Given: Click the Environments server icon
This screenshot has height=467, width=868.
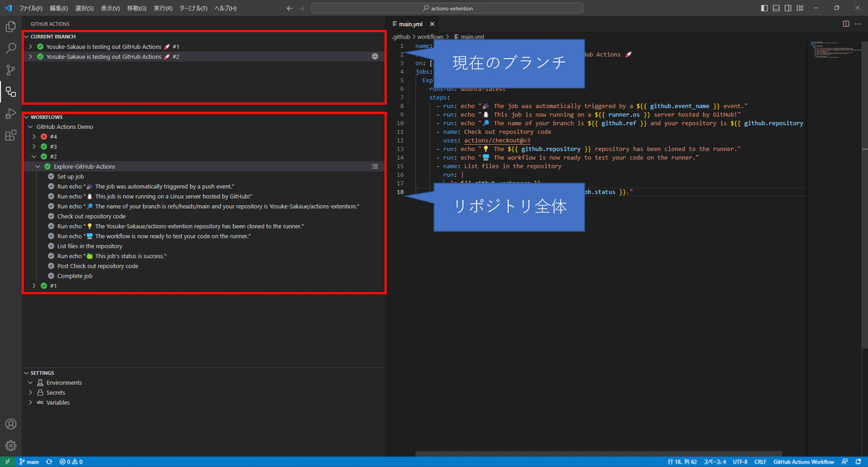Looking at the screenshot, I should pos(40,383).
